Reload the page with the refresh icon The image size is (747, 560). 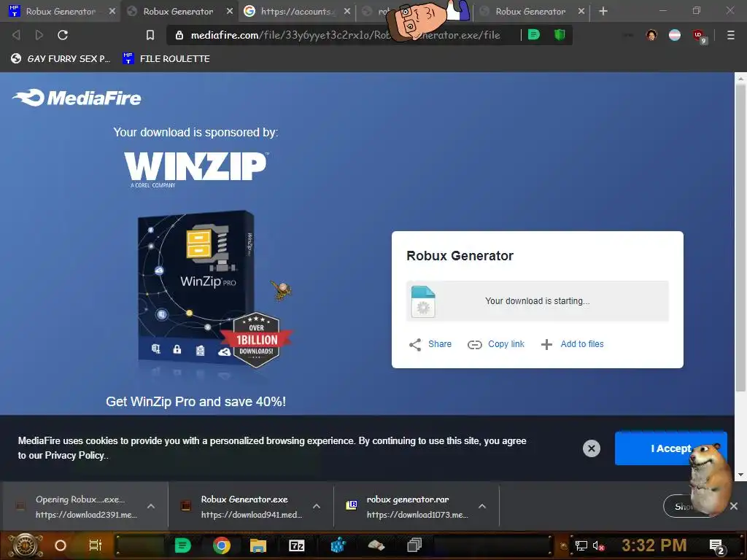[63, 35]
